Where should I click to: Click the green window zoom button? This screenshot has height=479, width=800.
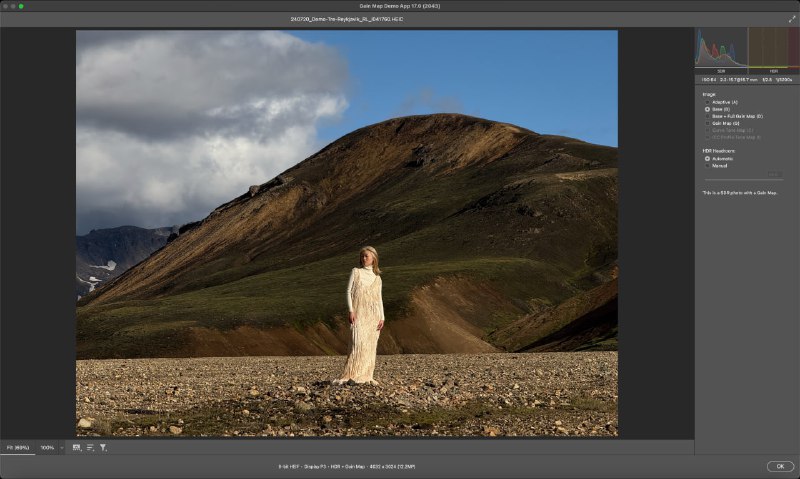pyautogui.click(x=21, y=6)
